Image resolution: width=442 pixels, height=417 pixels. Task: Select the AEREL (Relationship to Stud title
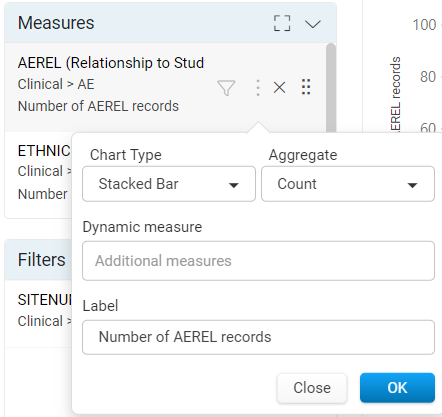111,63
